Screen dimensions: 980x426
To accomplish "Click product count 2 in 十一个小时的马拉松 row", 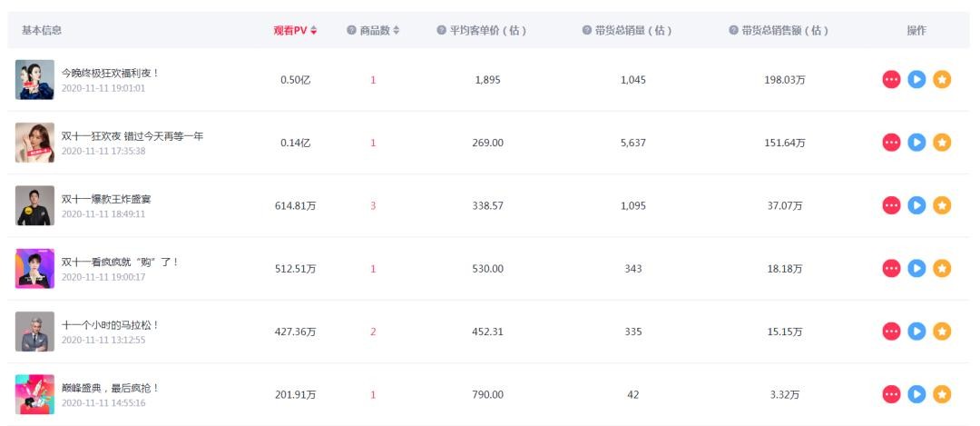I will click(x=373, y=332).
